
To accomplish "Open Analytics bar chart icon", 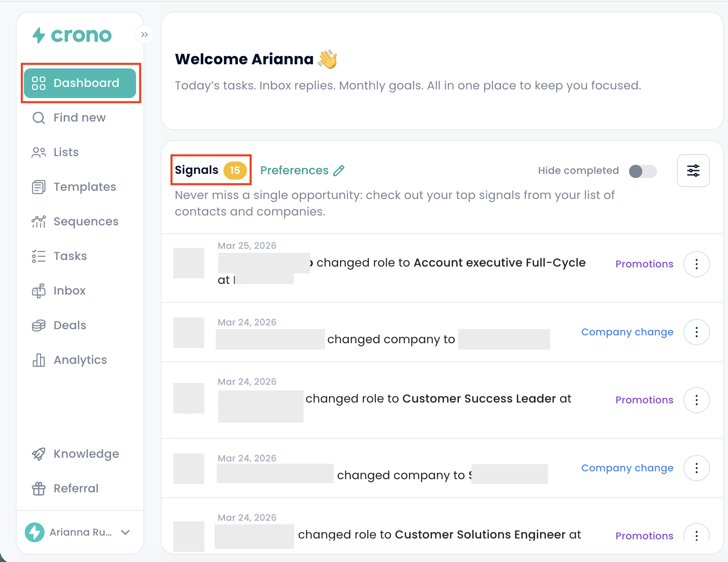I will [39, 360].
